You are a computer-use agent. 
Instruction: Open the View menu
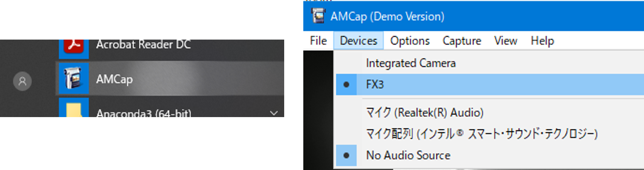(x=506, y=41)
